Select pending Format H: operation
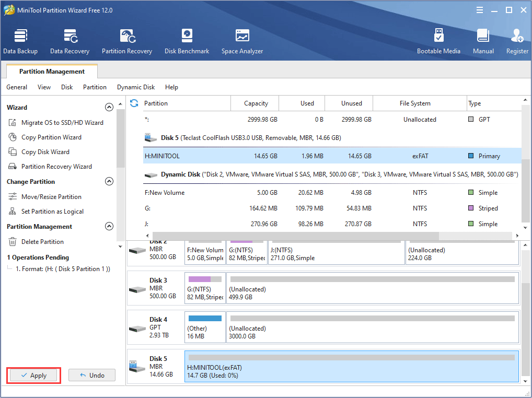The height and width of the screenshot is (398, 532). tap(63, 269)
